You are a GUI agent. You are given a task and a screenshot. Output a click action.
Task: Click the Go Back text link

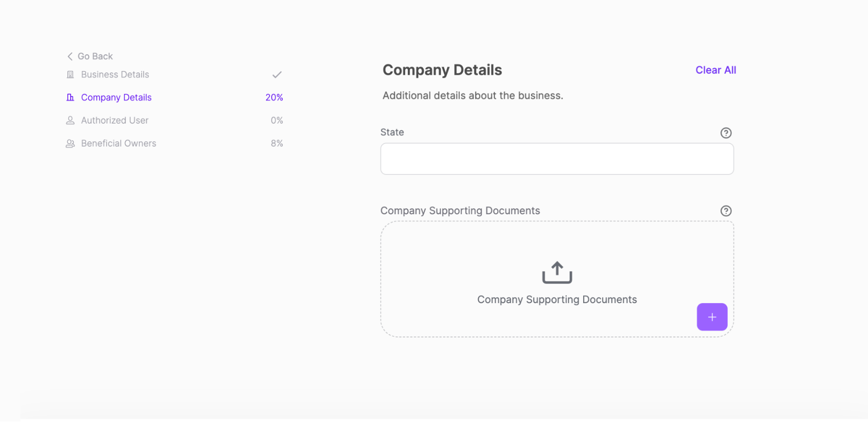[95, 56]
